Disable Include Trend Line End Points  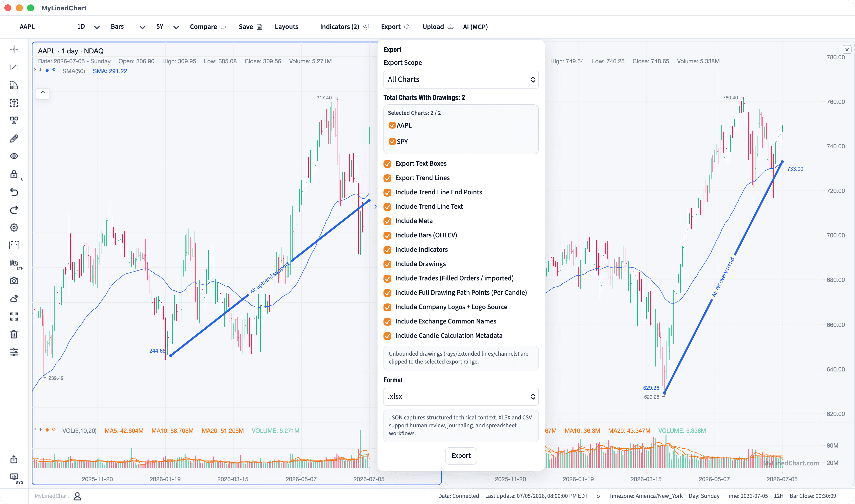pos(387,193)
